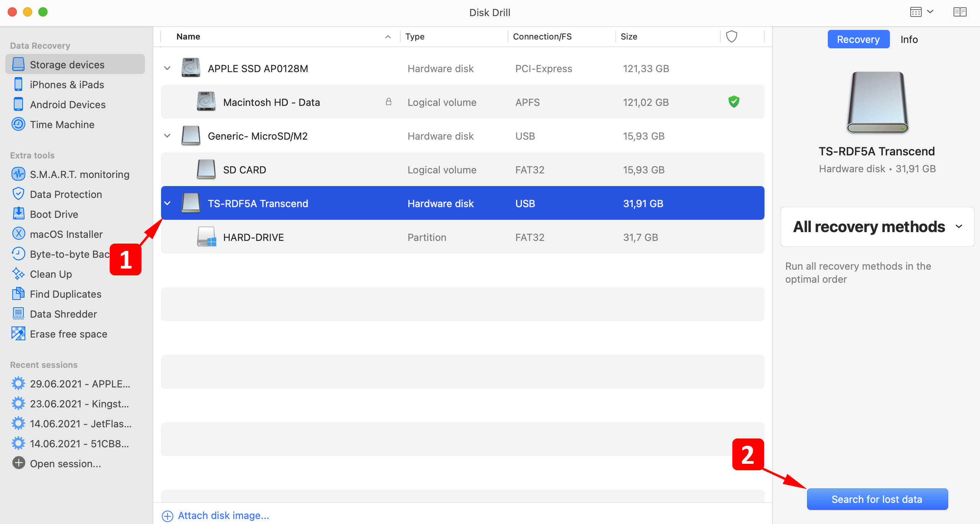This screenshot has height=524, width=980.
Task: Click the green protection shield for Macintosh HD
Action: pos(733,102)
